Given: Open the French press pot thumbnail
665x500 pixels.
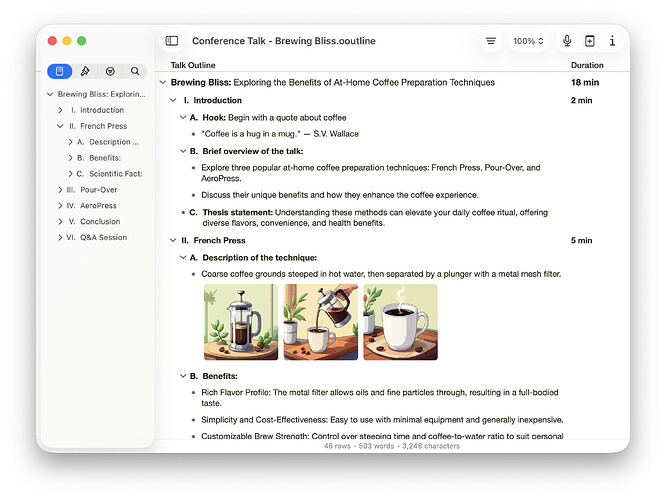Looking at the screenshot, I should (x=241, y=322).
